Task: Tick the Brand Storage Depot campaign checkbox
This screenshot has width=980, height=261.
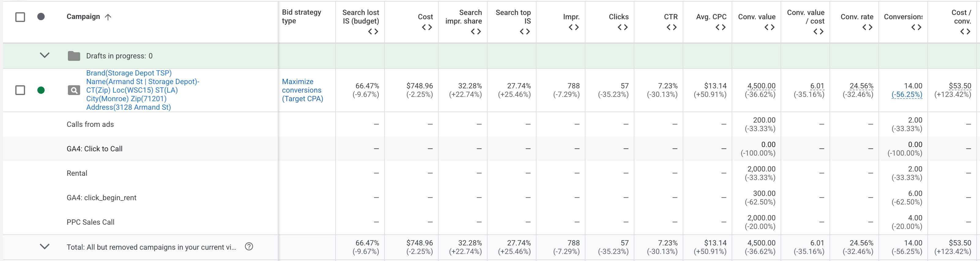Action: (20, 90)
